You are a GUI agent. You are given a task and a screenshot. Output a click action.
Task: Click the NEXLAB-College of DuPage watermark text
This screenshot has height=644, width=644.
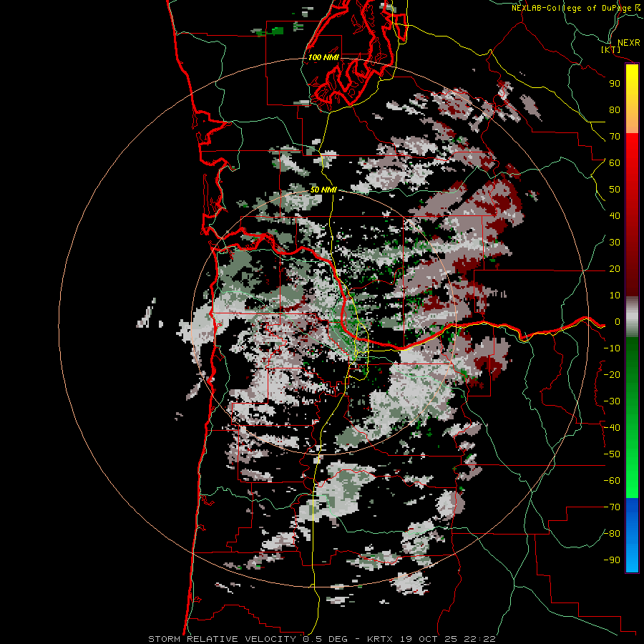pos(575,8)
